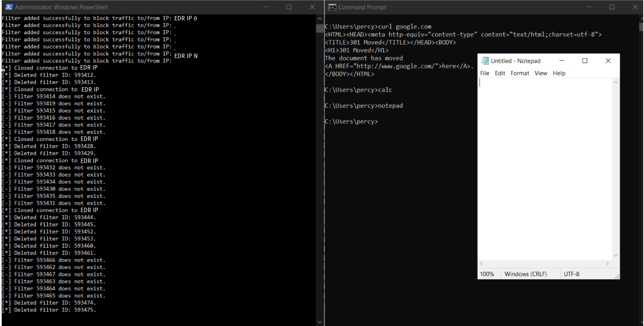Open Notepad's File menu

tap(485, 73)
